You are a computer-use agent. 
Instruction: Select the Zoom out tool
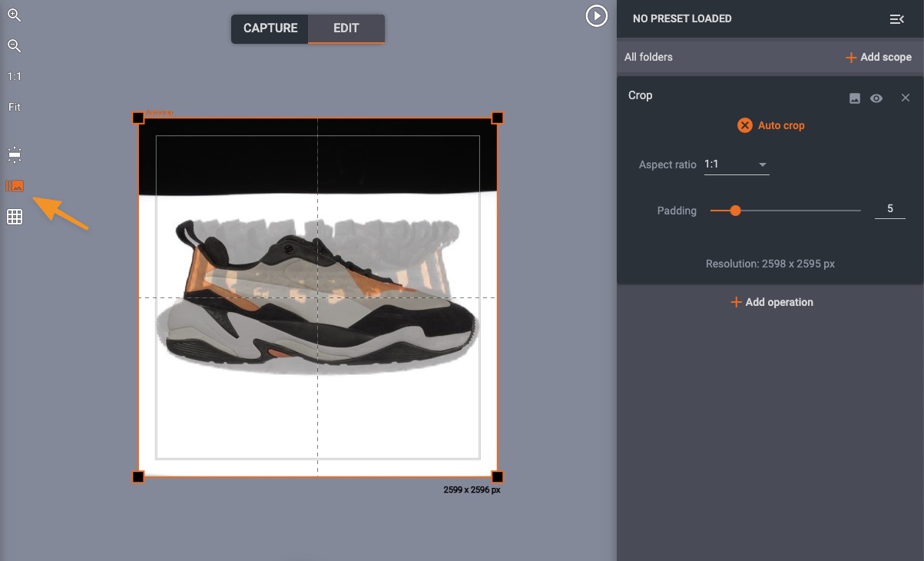(14, 45)
